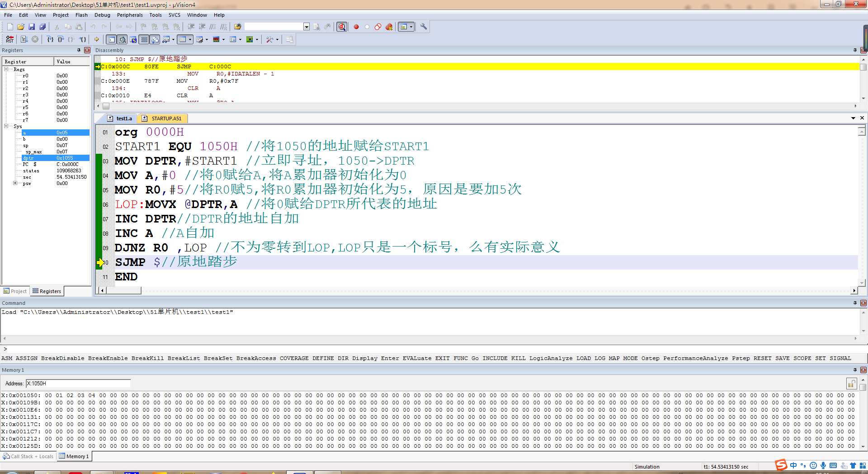Show next statement yellow arrow icon
This screenshot has width=868, height=474.
96,39
